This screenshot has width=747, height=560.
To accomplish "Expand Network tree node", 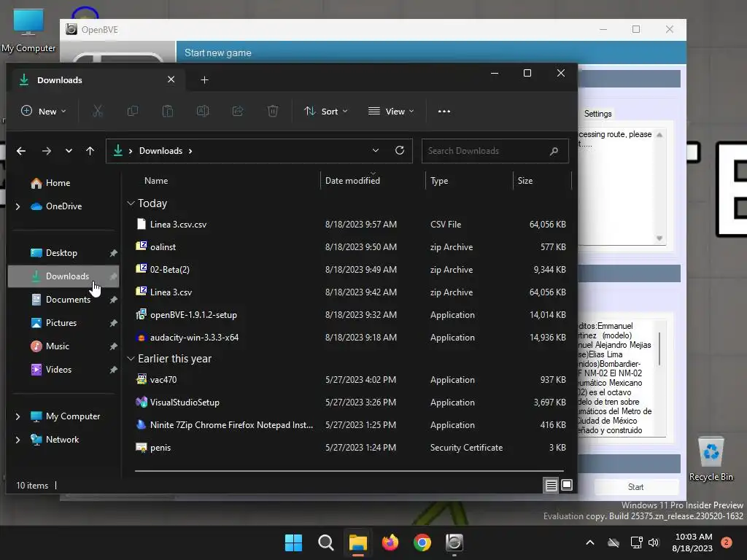I will pyautogui.click(x=18, y=440).
